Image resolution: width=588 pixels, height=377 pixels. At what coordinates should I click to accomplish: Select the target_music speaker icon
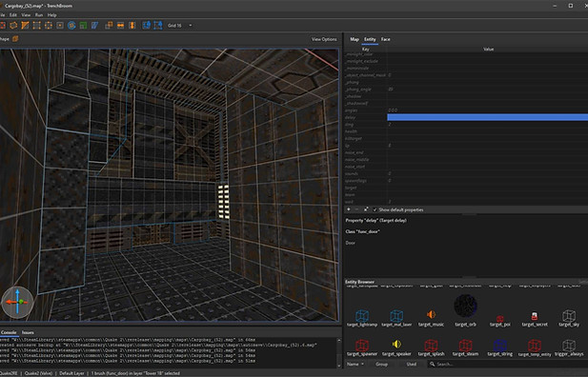tap(431, 315)
